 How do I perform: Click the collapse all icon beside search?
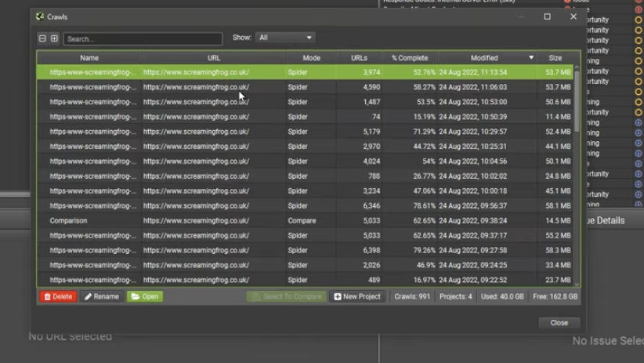point(42,38)
